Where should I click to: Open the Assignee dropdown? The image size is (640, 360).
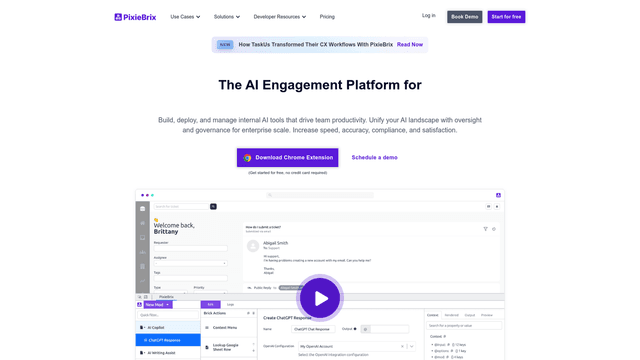point(191,263)
